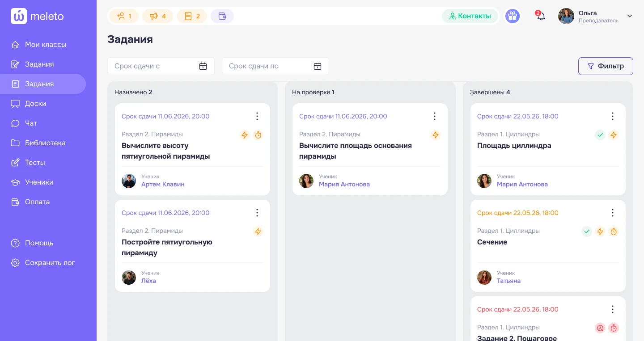Click lightning icon on 'Постройте пятиугольную пирамиду' card
Screen dimensions: 644x341
coord(258,232)
